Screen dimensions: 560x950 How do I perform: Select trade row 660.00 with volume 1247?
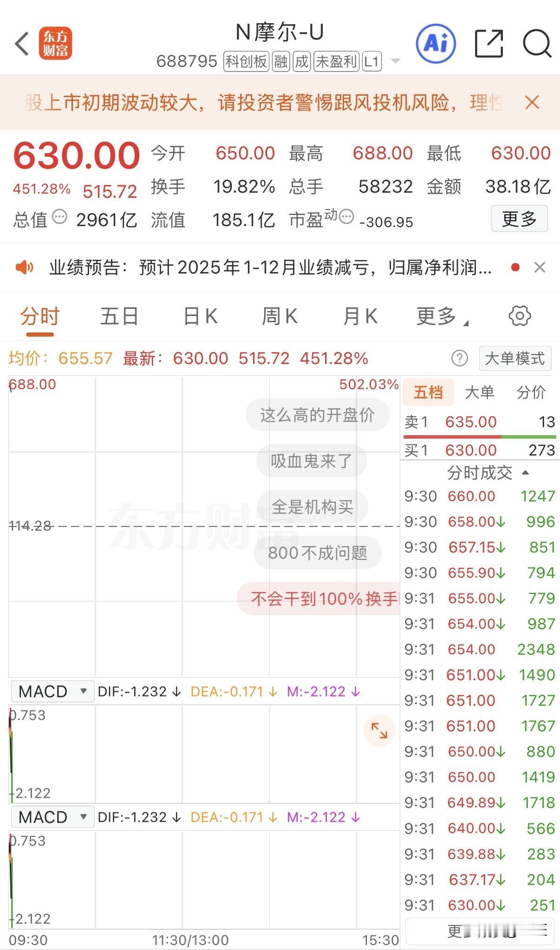[480, 496]
